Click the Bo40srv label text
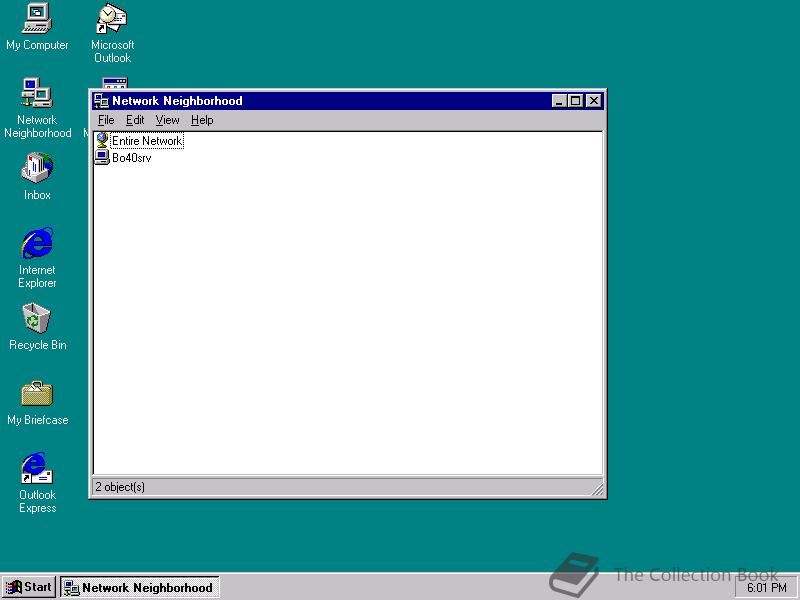This screenshot has height=600, width=800. click(x=132, y=158)
